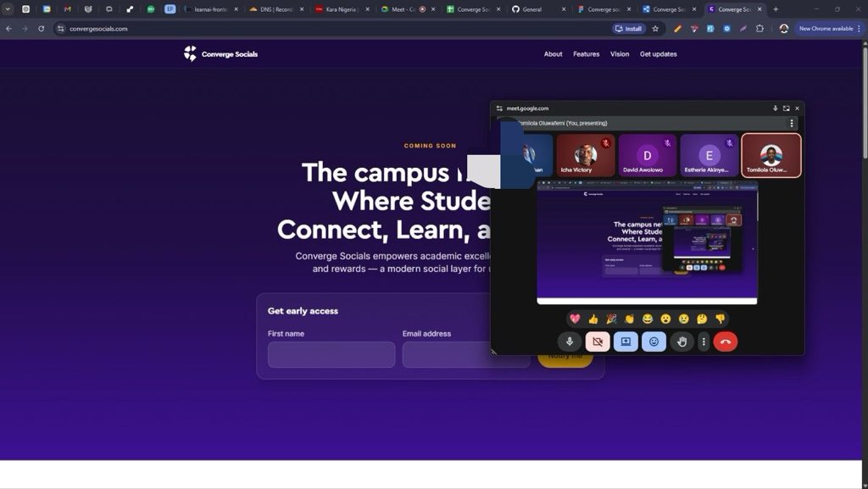
Task: Open the tab search dropdown arrow
Action: 8,8
